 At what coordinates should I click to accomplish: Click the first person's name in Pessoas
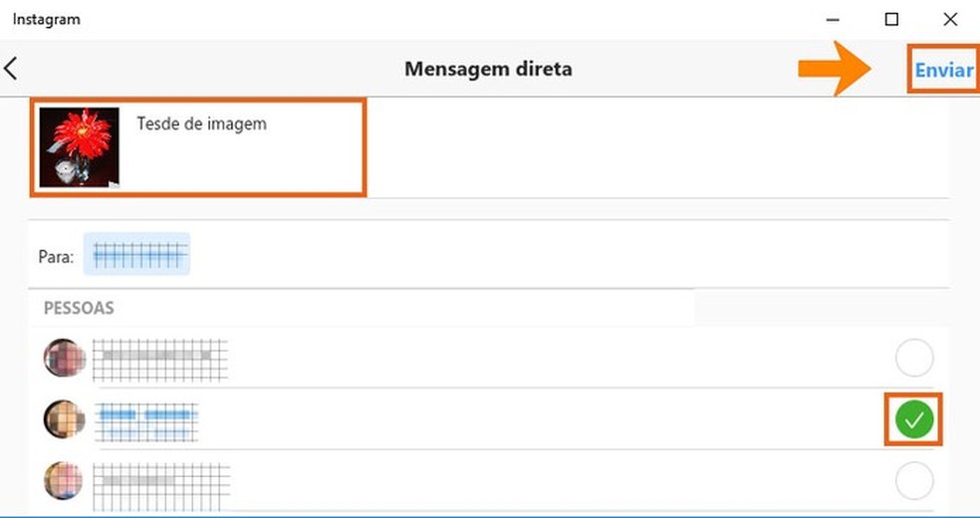[x=159, y=357]
